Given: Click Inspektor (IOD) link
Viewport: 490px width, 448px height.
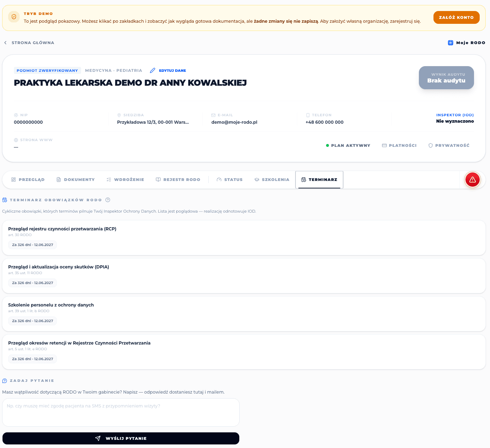Looking at the screenshot, I should (x=455, y=115).
